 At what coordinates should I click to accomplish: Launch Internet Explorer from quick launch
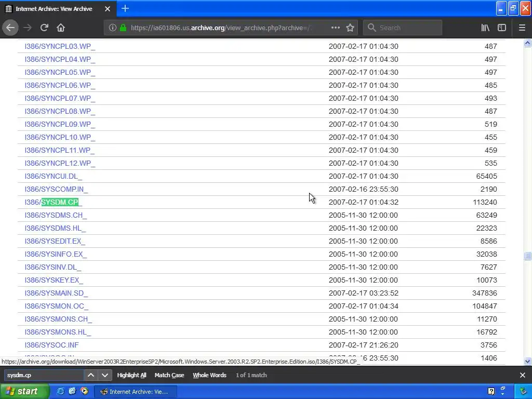pyautogui.click(x=60, y=392)
